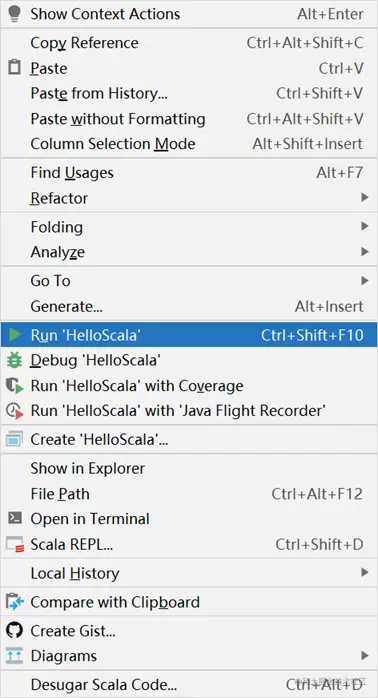Screen dimensions: 378x698
Task: Click the clipboard Paste icon
Action: pos(15,68)
